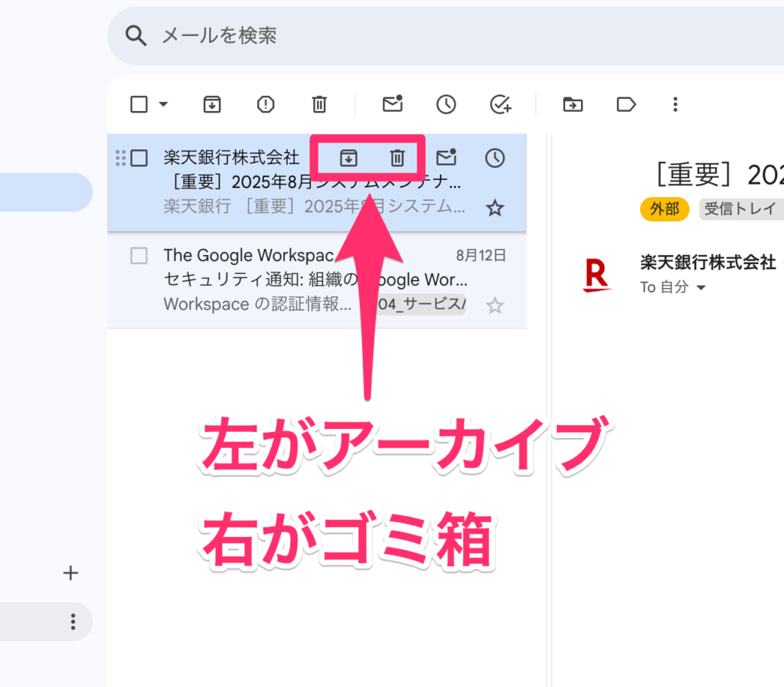Click the toolbar Delete trash icon
Image resolution: width=784 pixels, height=687 pixels.
(319, 104)
